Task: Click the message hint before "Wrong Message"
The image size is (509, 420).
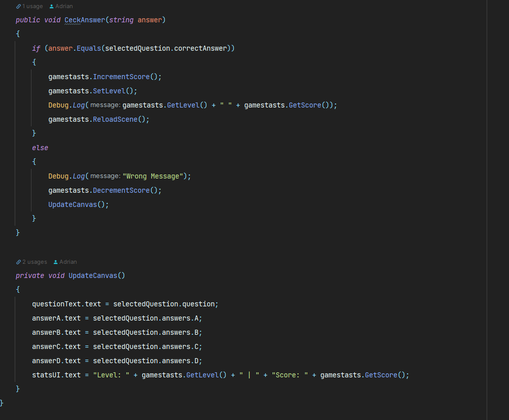Action: [106, 176]
